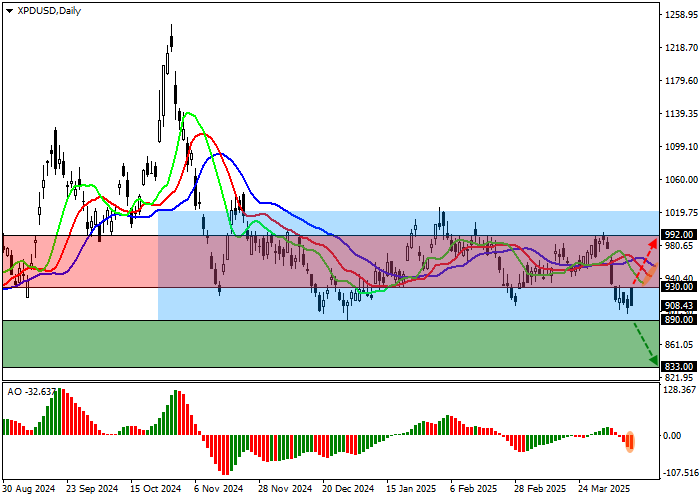Click the highest candlestick peak in October 2024
The image size is (700, 500).
(x=171, y=30)
